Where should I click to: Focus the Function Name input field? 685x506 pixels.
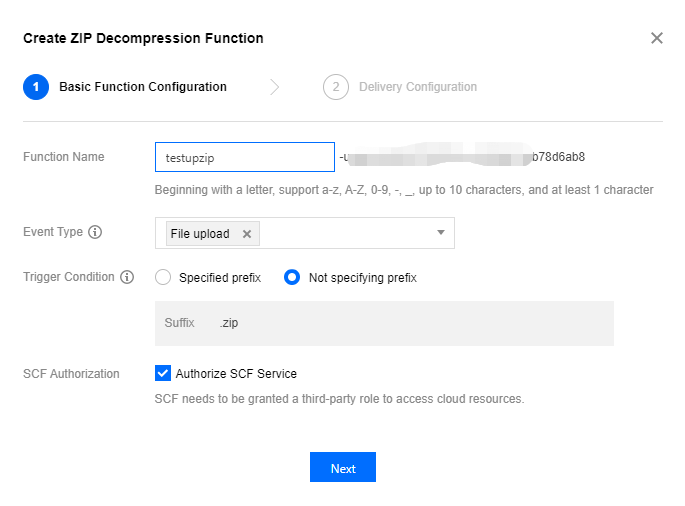point(244,157)
